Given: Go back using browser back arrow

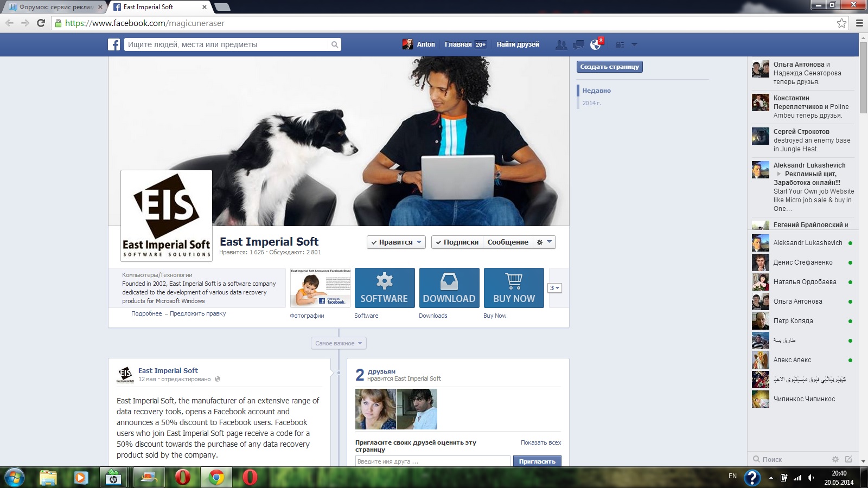Looking at the screenshot, I should pos(9,23).
